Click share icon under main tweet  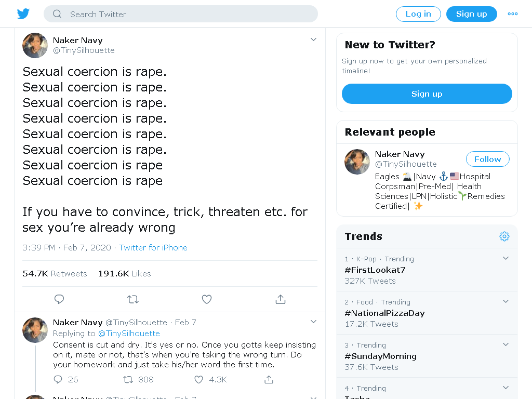280,299
